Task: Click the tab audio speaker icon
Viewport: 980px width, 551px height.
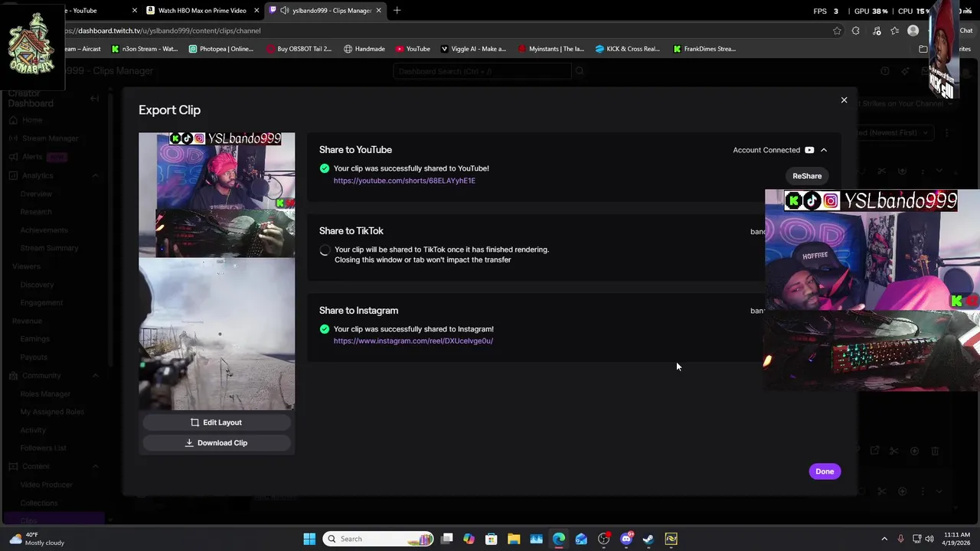Action: [x=285, y=11]
